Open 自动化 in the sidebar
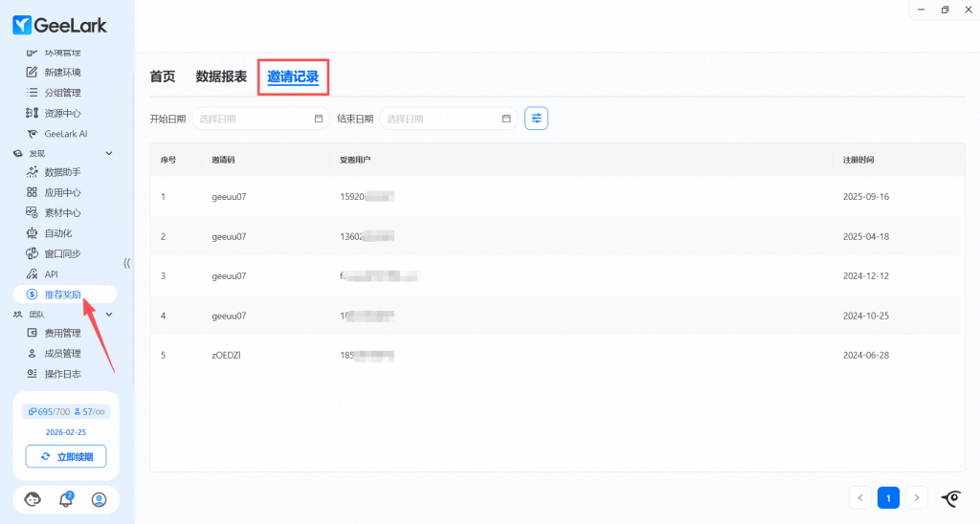The height and width of the screenshot is (524, 980). point(57,233)
